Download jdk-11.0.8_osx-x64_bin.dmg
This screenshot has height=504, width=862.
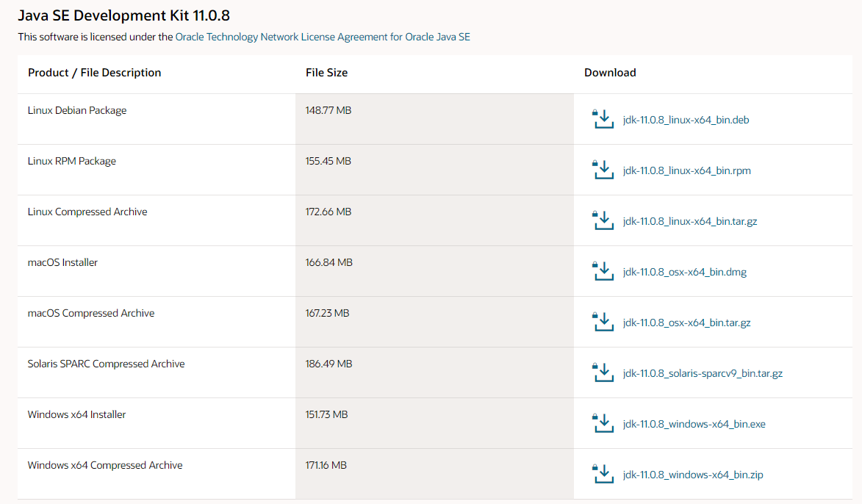[x=684, y=272]
